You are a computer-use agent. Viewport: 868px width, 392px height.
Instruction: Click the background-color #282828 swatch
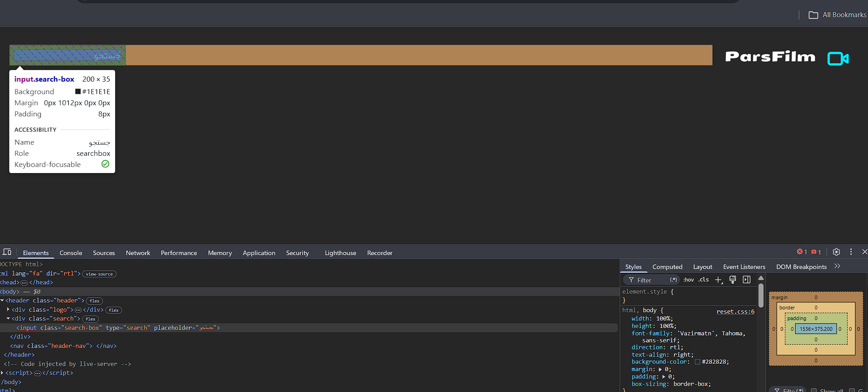coord(697,362)
